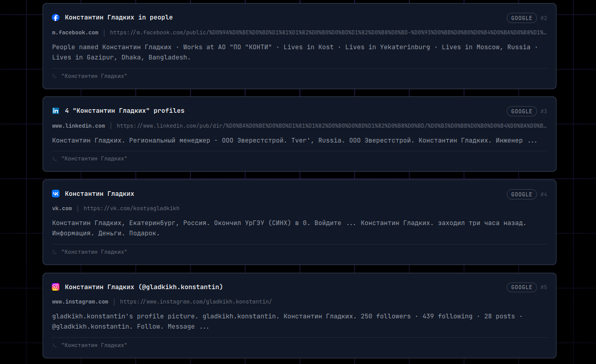Screen dimensions: 596x364
Task: Click the Facebook icon on the first result
Action: point(56,17)
